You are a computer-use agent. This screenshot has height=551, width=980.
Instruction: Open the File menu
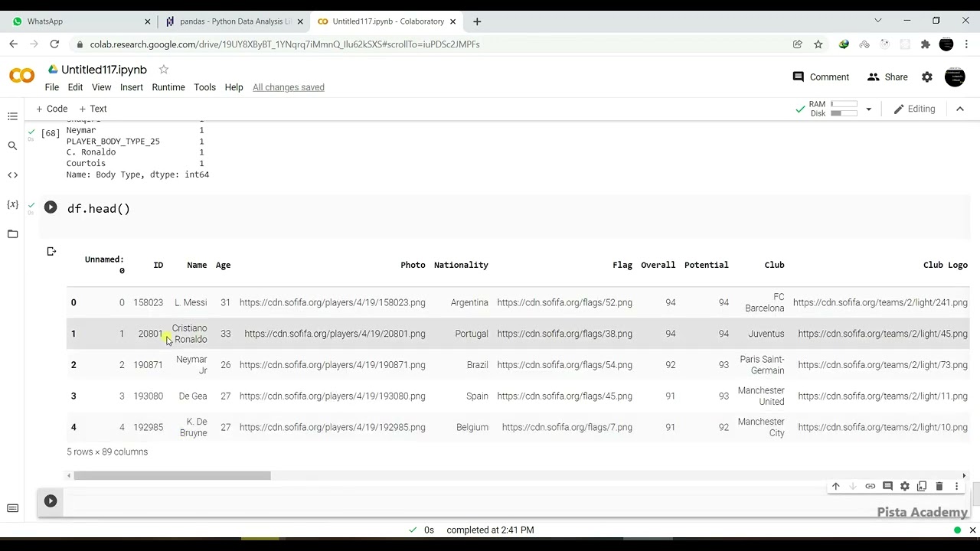click(x=52, y=87)
